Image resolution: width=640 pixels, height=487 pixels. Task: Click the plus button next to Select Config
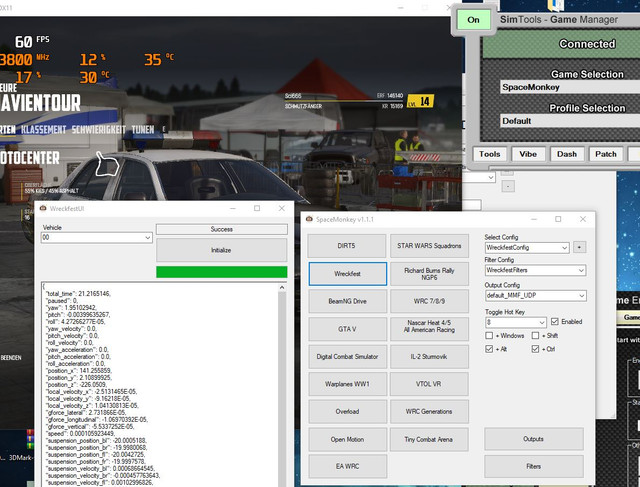pos(579,247)
